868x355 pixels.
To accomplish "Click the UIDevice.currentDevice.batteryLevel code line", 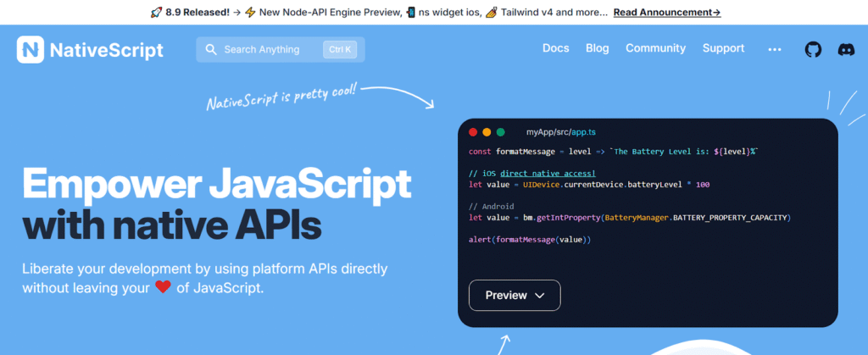I will [589, 185].
